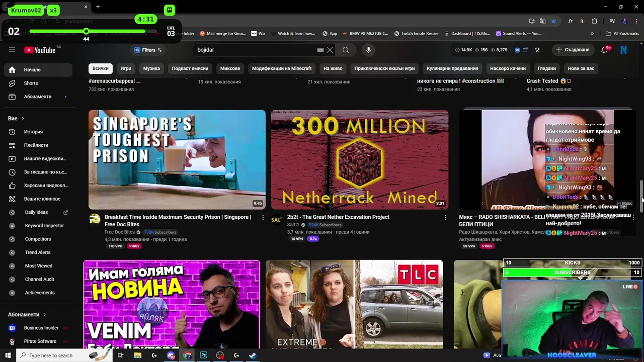Open Chrome extensions puzzle icon

tap(594, 21)
